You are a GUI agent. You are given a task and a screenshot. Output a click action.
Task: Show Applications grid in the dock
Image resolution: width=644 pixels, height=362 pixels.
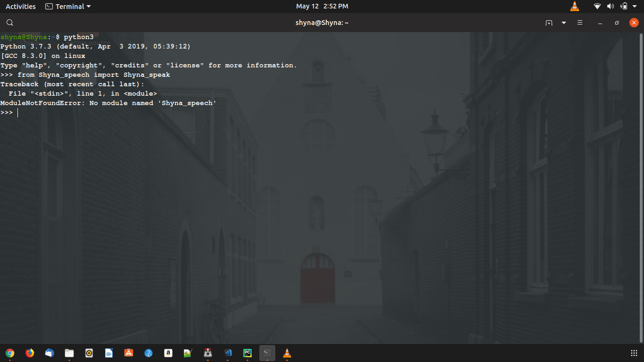634,353
